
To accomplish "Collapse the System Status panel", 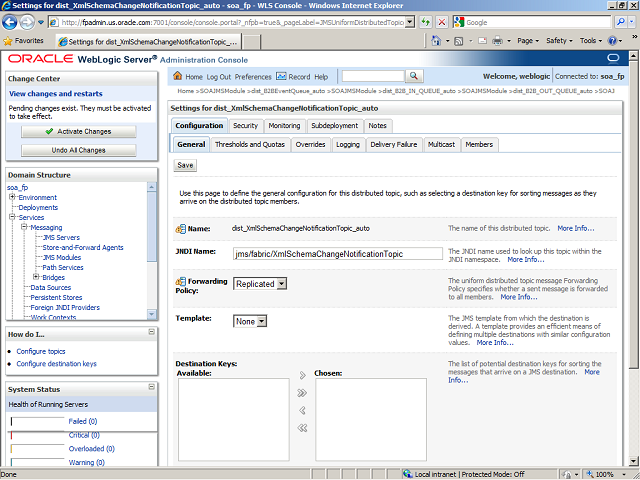I will [x=151, y=388].
